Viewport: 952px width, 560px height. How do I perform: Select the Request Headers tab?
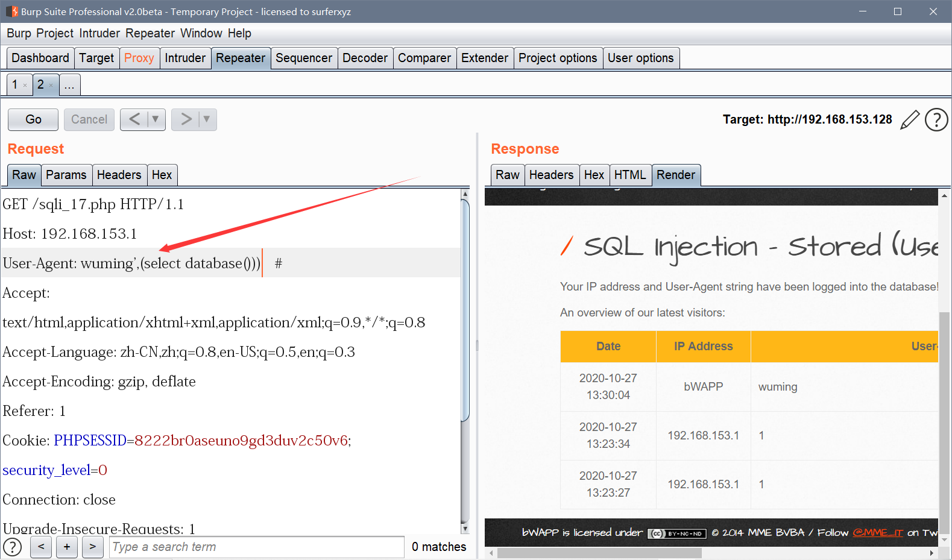(119, 175)
